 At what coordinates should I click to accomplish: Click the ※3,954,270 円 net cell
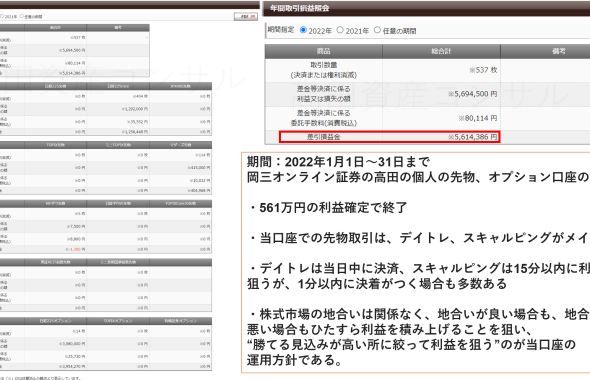tap(72, 366)
